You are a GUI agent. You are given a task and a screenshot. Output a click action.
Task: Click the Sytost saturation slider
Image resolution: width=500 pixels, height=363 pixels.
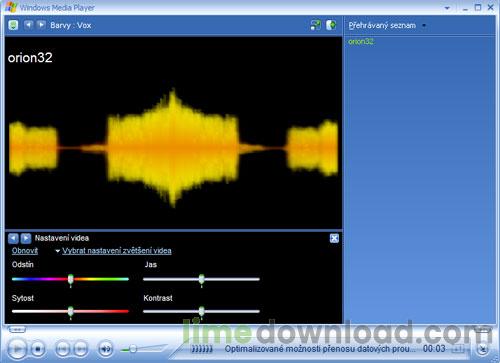point(70,311)
